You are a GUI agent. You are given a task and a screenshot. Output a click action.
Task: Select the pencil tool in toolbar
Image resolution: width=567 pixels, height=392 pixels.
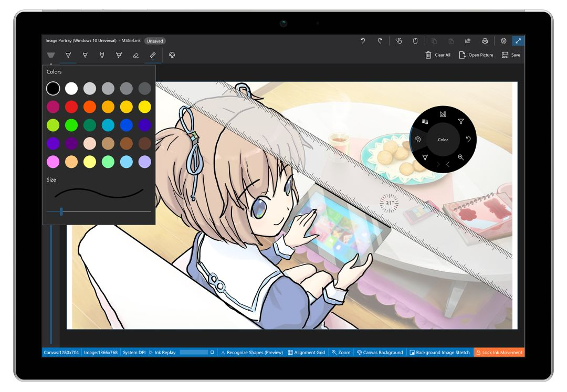pyautogui.click(x=102, y=55)
